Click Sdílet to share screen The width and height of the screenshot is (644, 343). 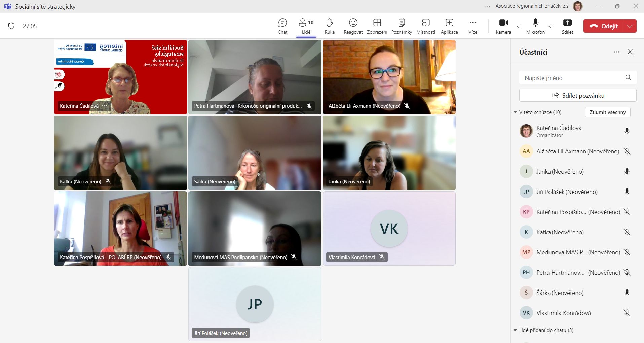[x=567, y=26]
